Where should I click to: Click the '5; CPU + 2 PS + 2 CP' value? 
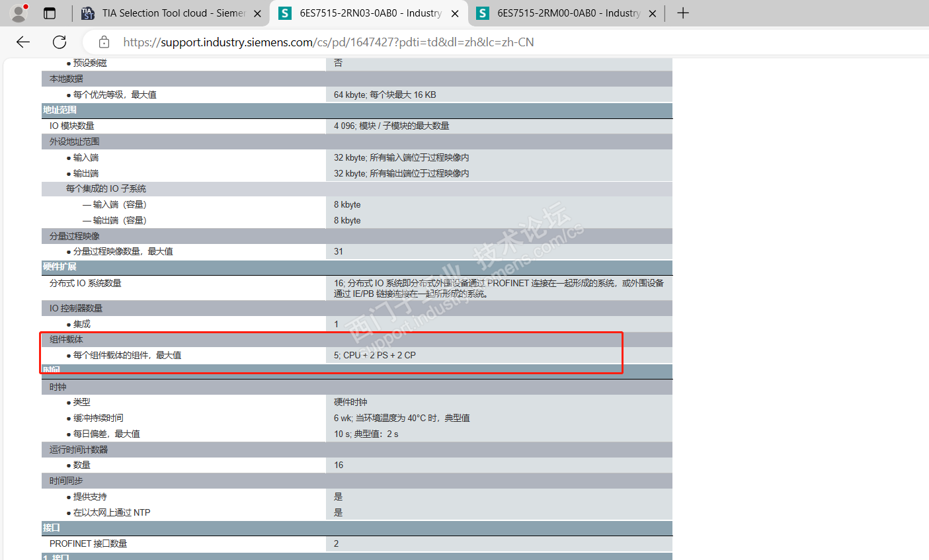[375, 356]
